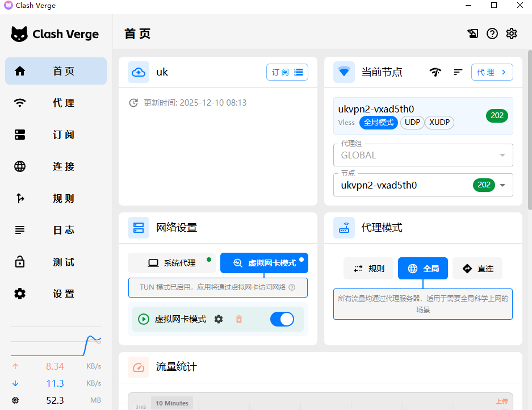
Task: Click the 订阅 button in uk card
Action: coord(287,72)
